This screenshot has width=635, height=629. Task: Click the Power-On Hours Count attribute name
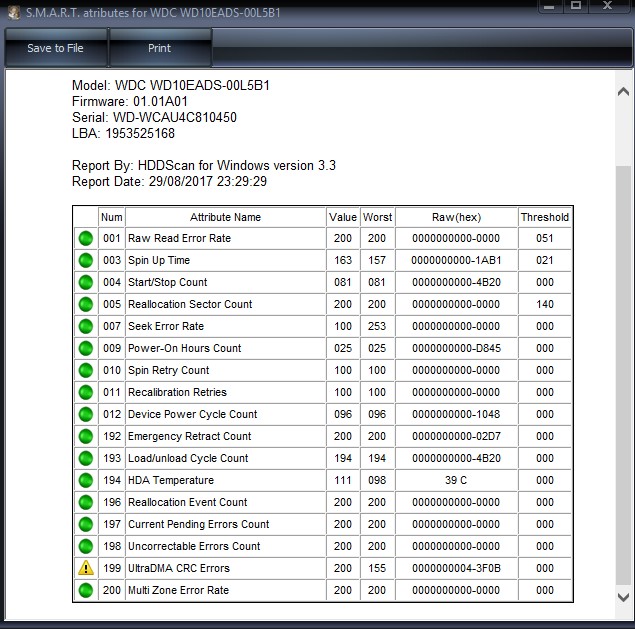tap(184, 348)
